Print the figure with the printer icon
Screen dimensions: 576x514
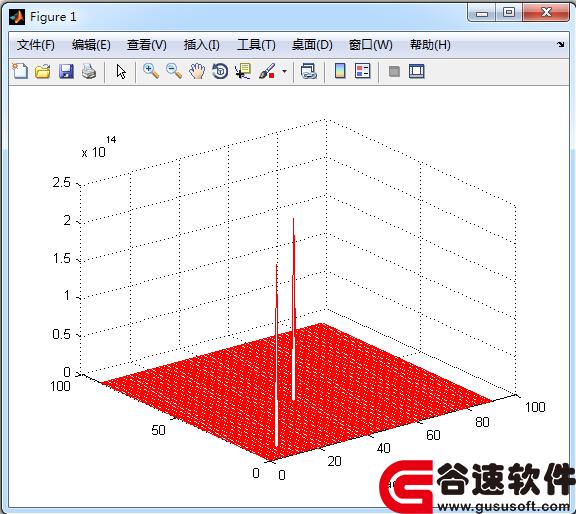click(89, 71)
